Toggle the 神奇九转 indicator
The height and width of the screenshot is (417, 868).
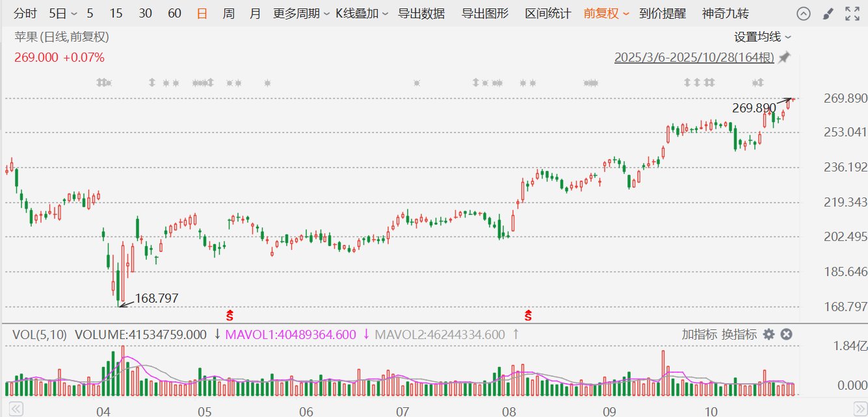725,14
